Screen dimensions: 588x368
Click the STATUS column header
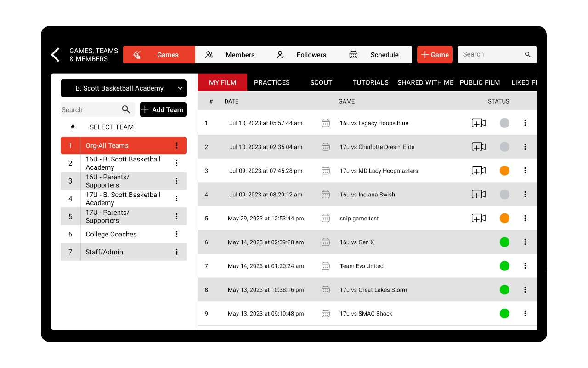(498, 101)
